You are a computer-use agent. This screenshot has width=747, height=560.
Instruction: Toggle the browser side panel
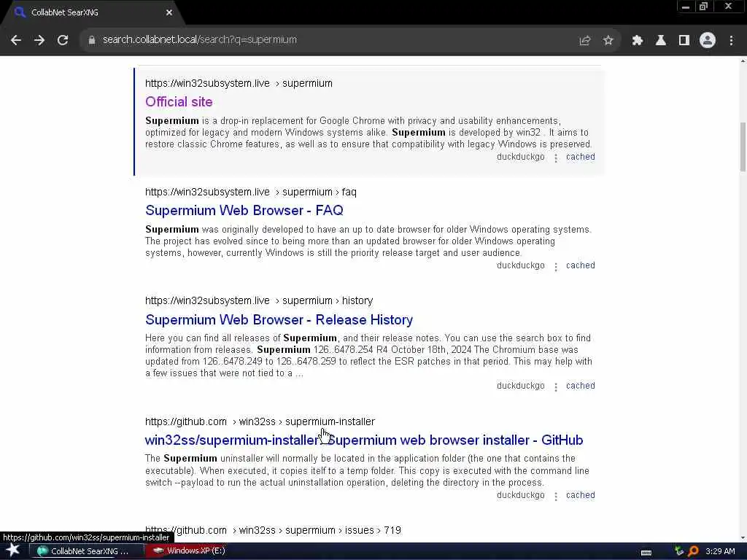tap(684, 41)
